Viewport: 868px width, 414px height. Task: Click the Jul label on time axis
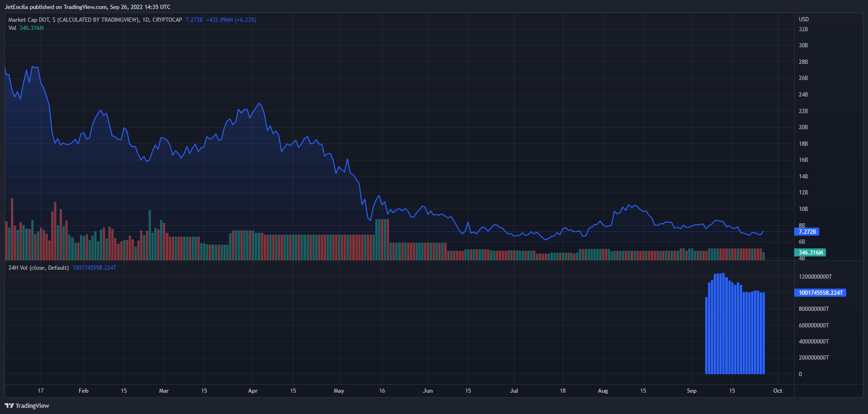coord(514,391)
